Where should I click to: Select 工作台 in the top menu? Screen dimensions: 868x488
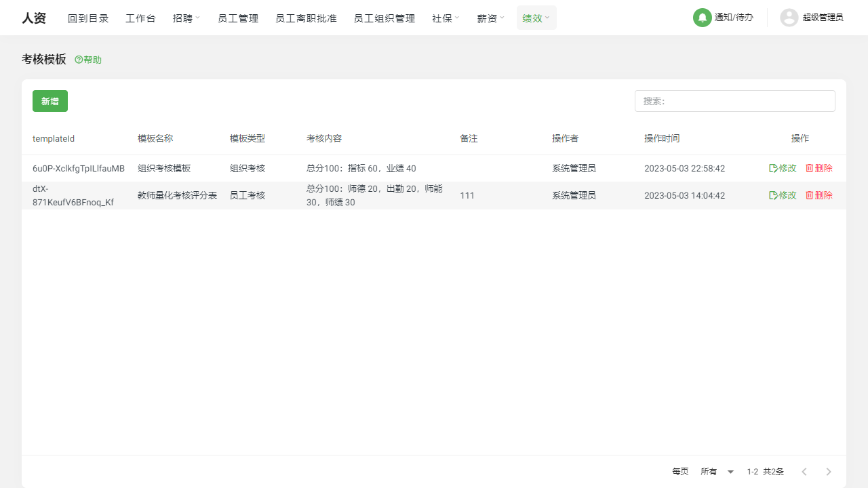coord(140,18)
